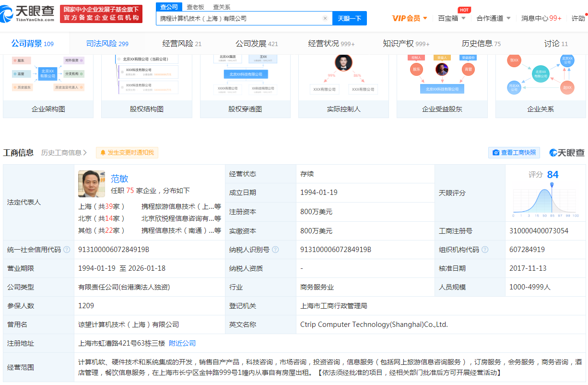588x385 pixels.
Task: Click the 北京（共14家）entry
Action: point(102,218)
